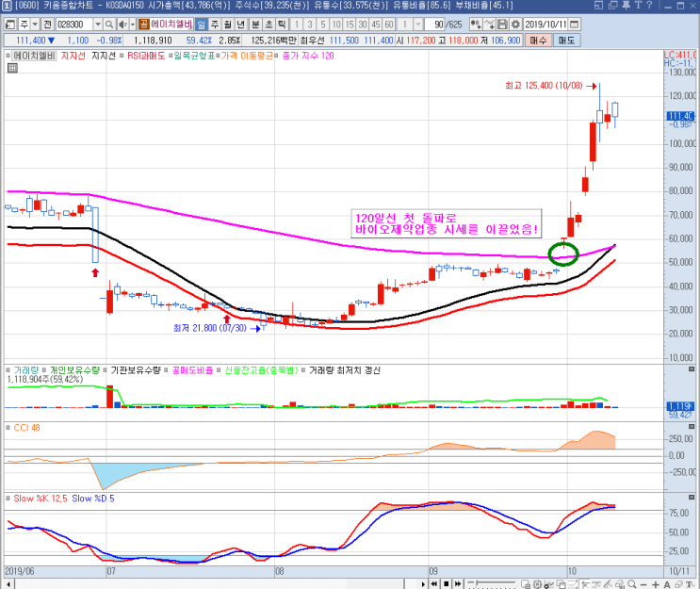This screenshot has width=700, height=589.
Task: Click the bottom chart zoom slider
Action: [x=491, y=583]
